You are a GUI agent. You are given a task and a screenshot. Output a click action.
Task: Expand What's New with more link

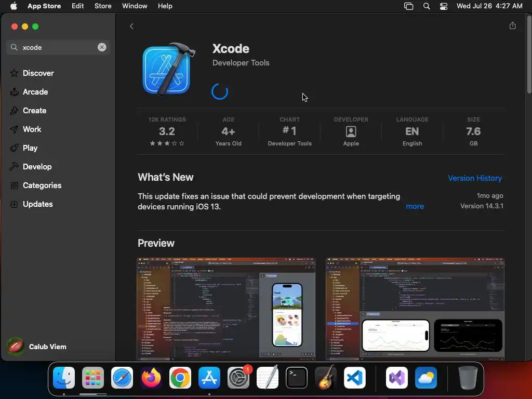pos(415,206)
